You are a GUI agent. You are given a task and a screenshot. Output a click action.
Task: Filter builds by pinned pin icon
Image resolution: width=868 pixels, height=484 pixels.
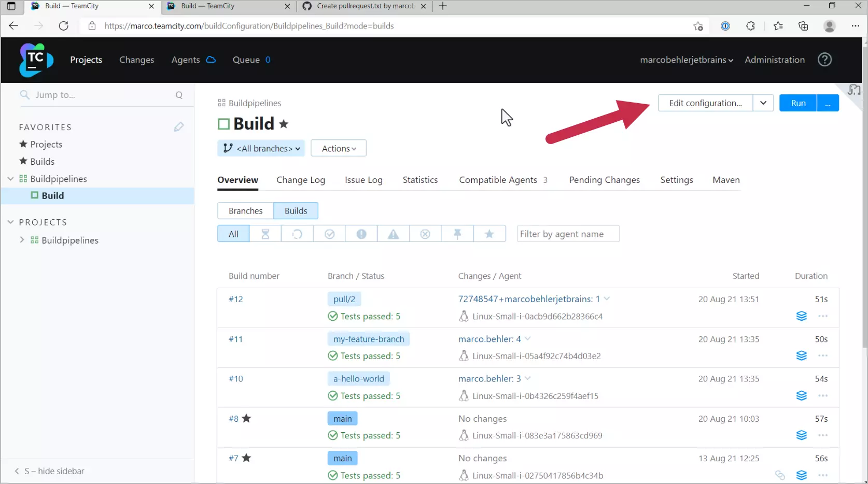pyautogui.click(x=457, y=234)
